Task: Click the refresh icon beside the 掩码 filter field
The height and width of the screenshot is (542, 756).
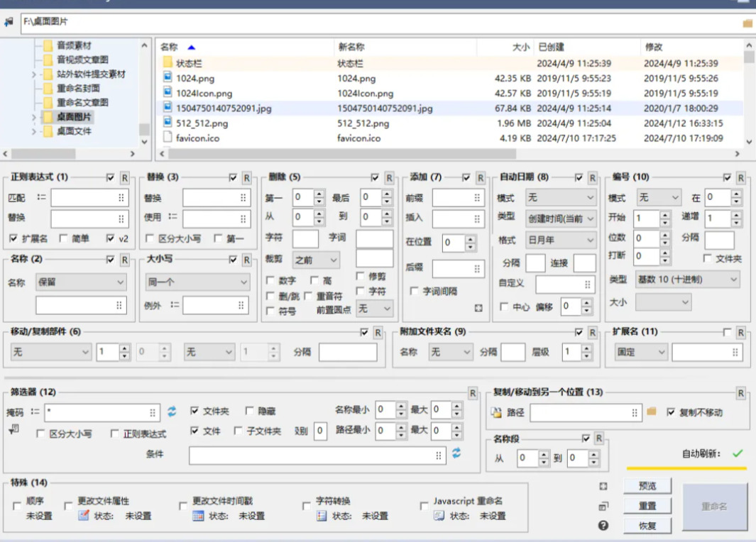Action: [172, 411]
